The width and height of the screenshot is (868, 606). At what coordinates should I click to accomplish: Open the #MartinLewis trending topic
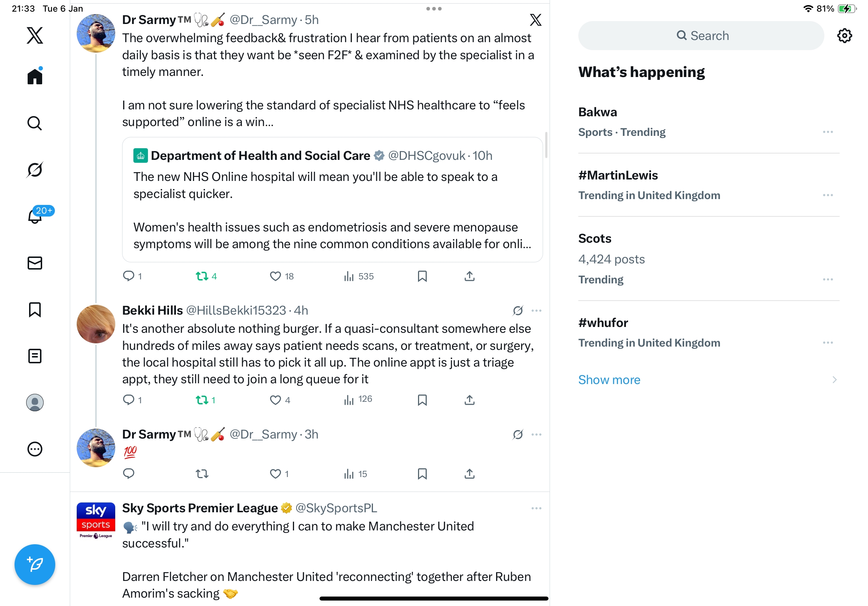coord(618,175)
